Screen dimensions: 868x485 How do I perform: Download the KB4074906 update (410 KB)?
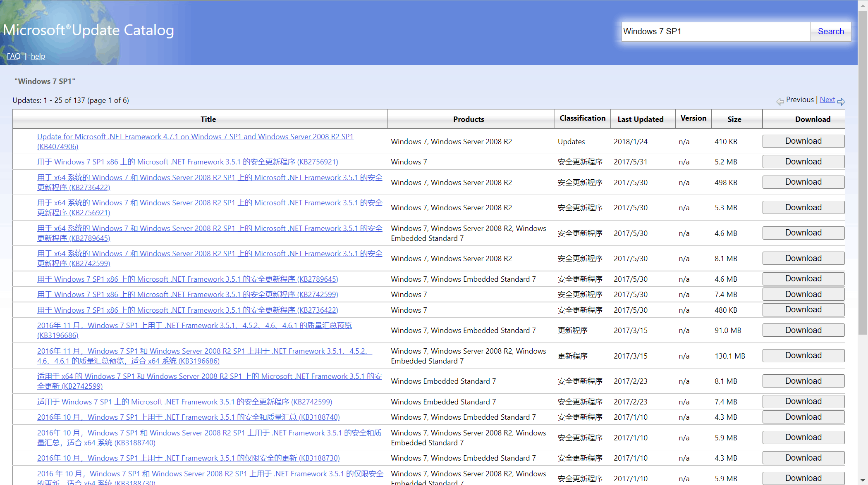coord(803,141)
